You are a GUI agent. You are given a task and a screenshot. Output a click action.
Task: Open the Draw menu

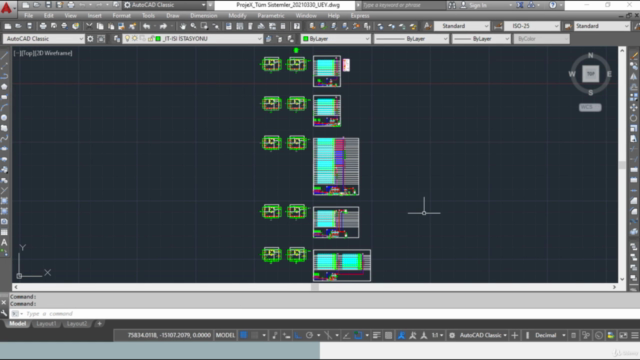pyautogui.click(x=173, y=16)
